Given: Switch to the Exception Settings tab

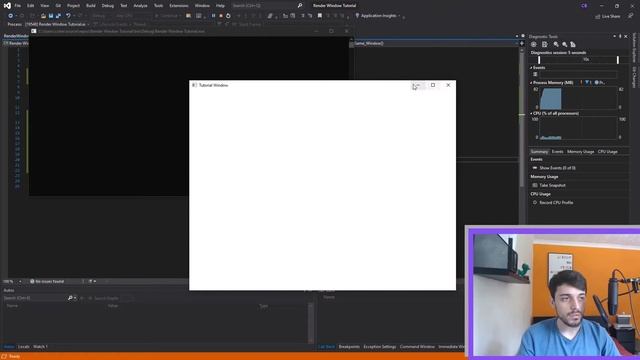Looking at the screenshot, I should (x=380, y=347).
